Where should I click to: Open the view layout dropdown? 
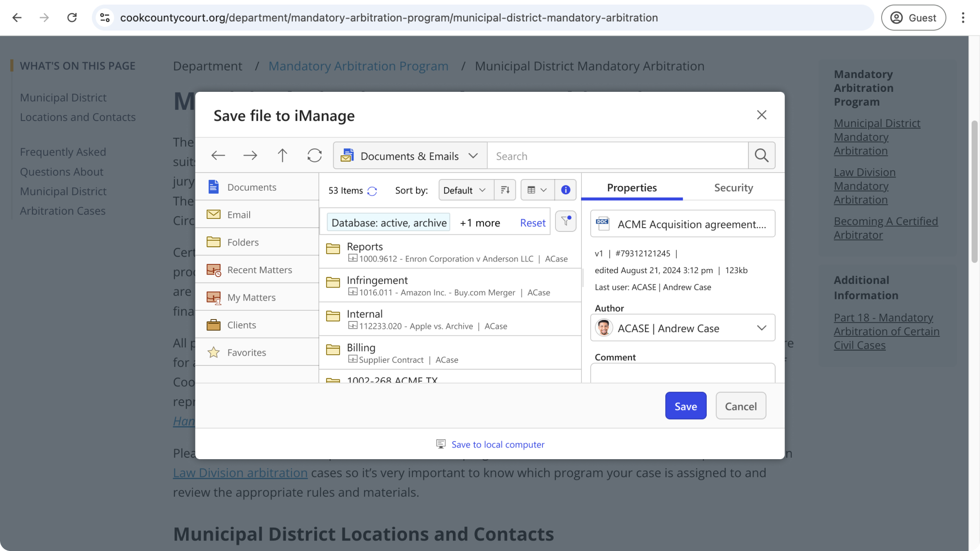coord(537,190)
